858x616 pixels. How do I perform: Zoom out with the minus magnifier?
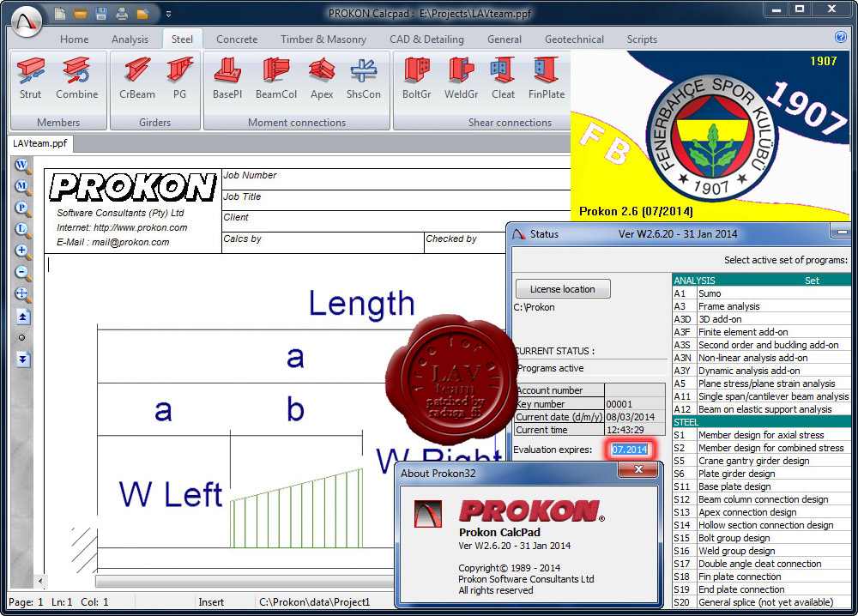[22, 273]
